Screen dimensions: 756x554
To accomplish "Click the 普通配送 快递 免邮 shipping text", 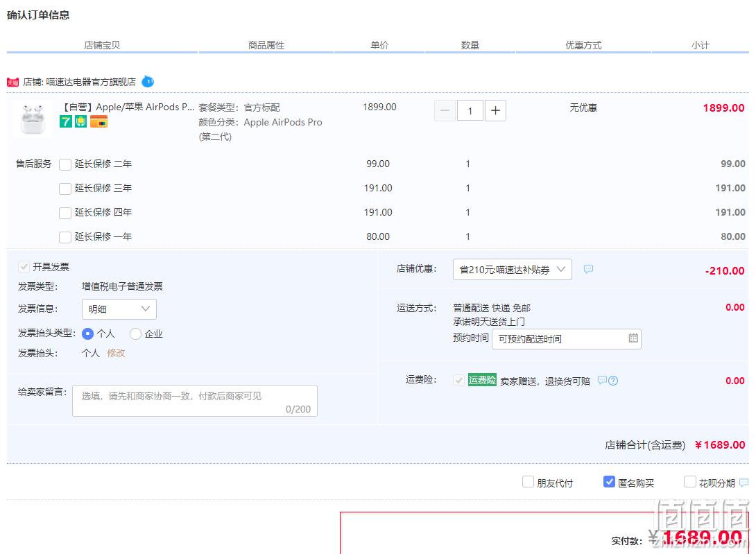I will coord(492,308).
